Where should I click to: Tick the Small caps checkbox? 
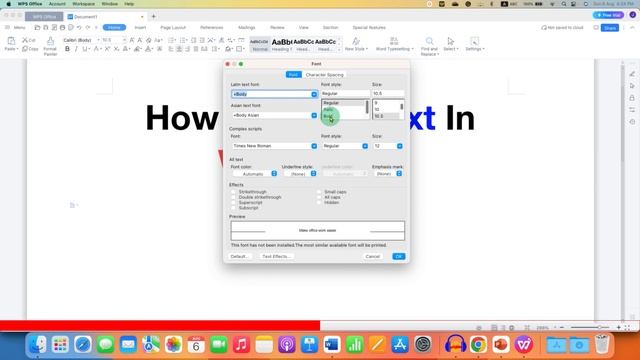click(x=319, y=192)
